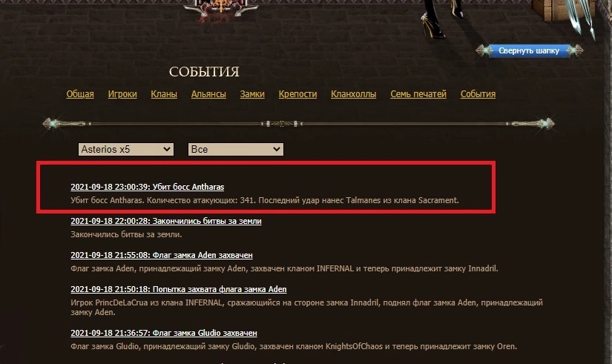Click the Antharas boss kill description text
The height and width of the screenshot is (364, 612).
(265, 200)
